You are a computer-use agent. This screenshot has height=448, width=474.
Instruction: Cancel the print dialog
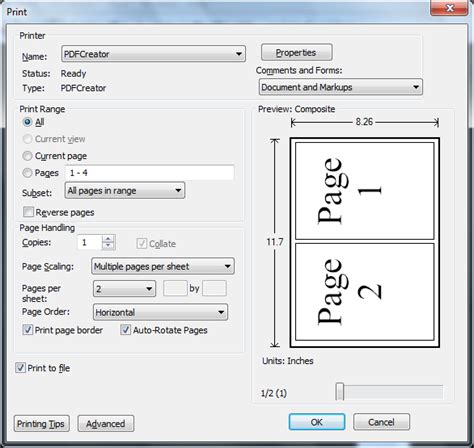(x=381, y=422)
